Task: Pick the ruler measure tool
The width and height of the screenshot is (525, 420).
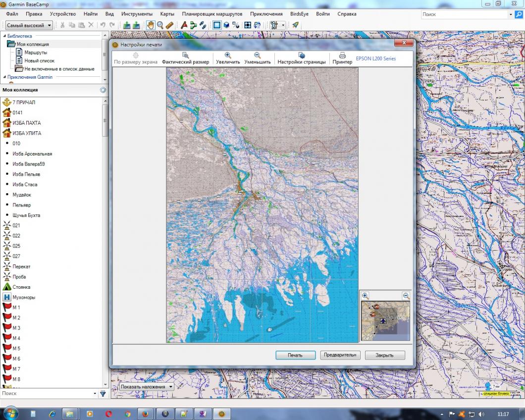Action: (169, 25)
